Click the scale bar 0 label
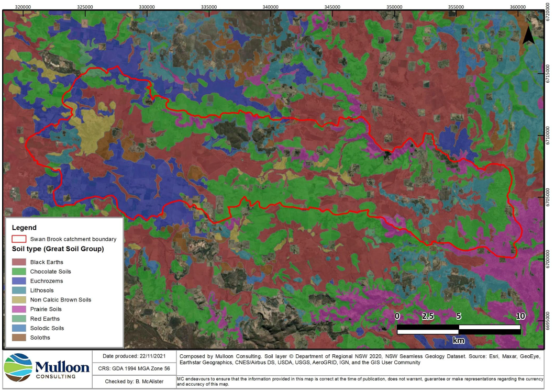Screen dimensions: 555x392 coord(397,316)
